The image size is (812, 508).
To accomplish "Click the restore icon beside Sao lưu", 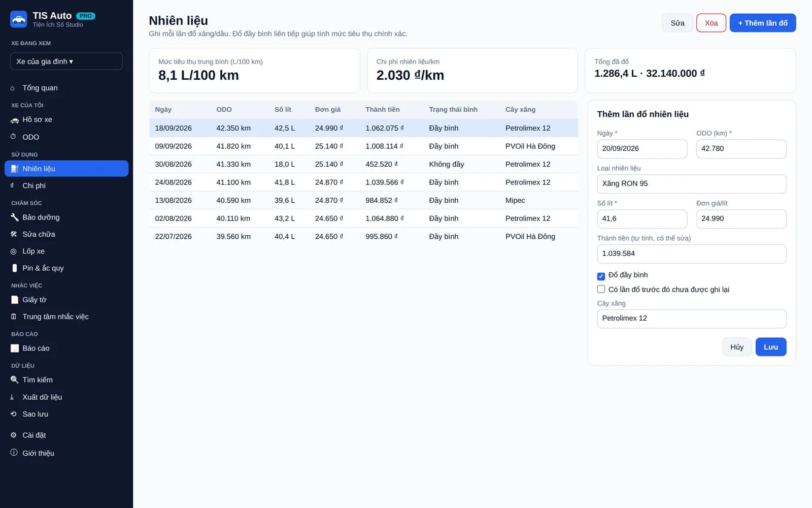I will 13,414.
